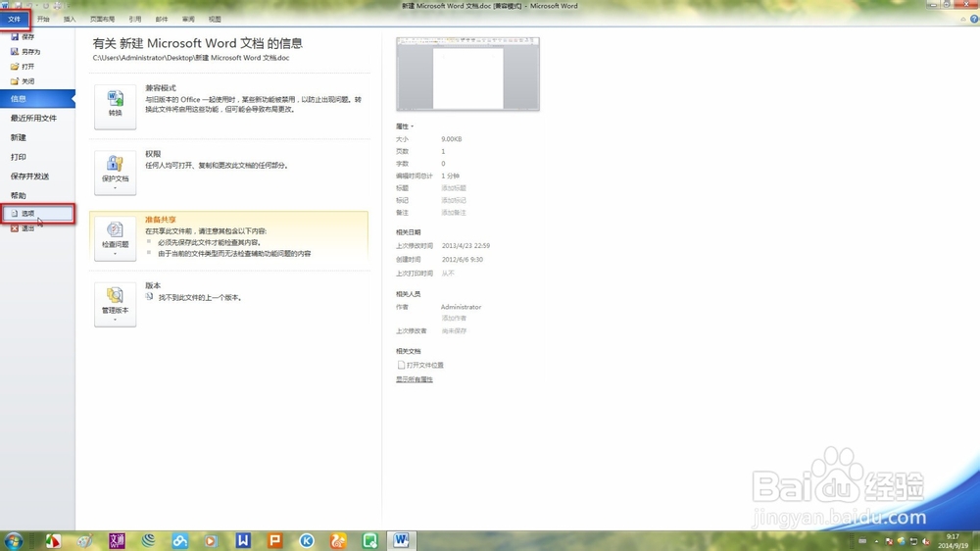980x551 pixels.
Task: Switch to the 引用 (References) ribbon tab
Action: click(135, 20)
